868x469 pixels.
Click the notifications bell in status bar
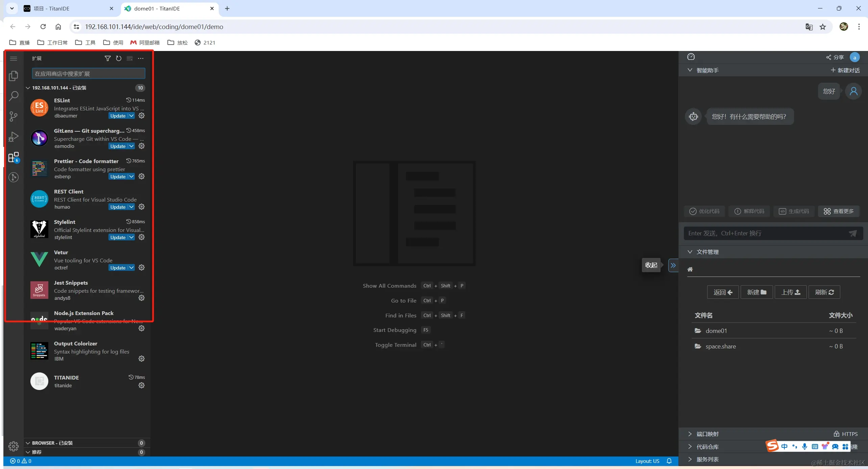[x=669, y=461]
